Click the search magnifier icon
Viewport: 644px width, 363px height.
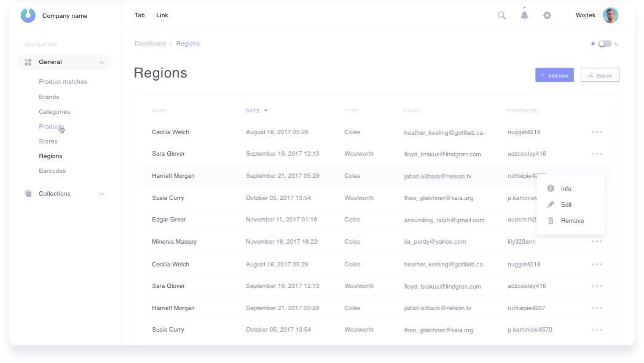tap(501, 15)
